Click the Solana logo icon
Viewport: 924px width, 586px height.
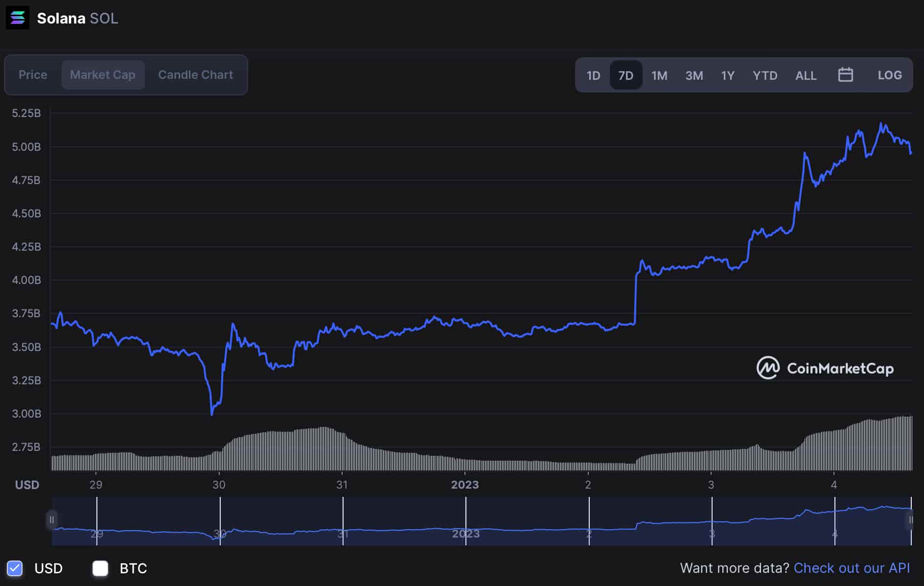coord(18,18)
